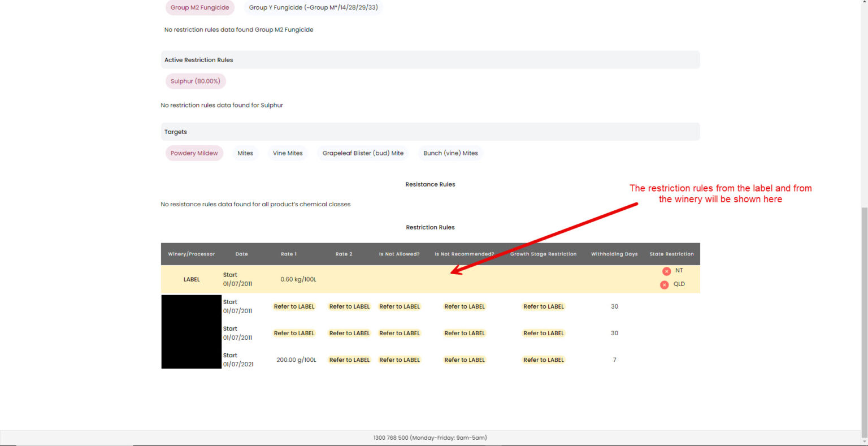The width and height of the screenshot is (868, 446).
Task: Click the Restriction Rules heading
Action: click(430, 227)
